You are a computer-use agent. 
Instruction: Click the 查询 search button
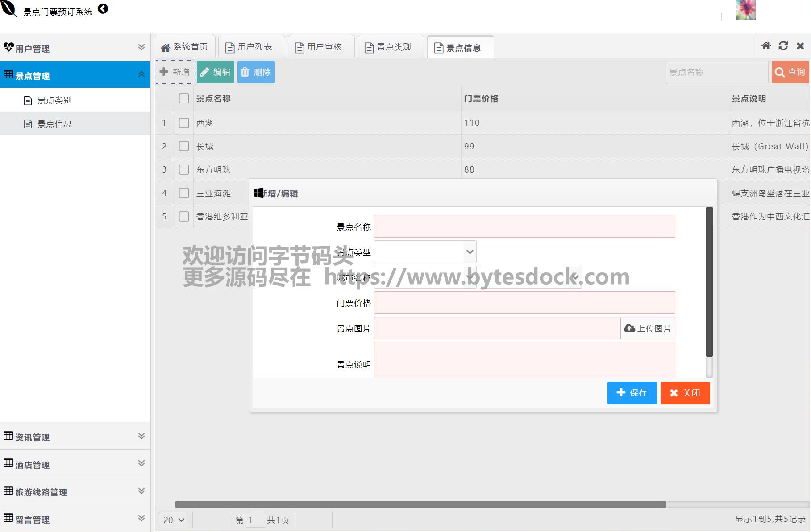[790, 72]
